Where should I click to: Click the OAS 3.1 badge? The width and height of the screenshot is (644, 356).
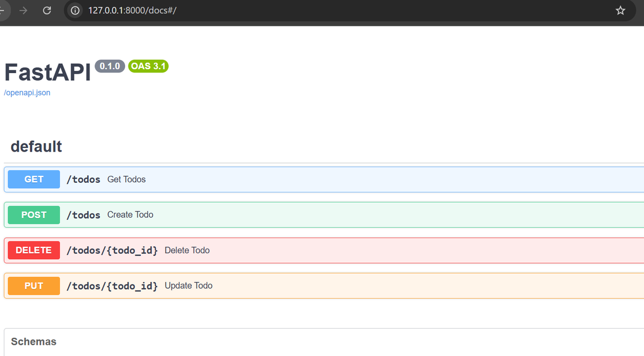click(148, 66)
